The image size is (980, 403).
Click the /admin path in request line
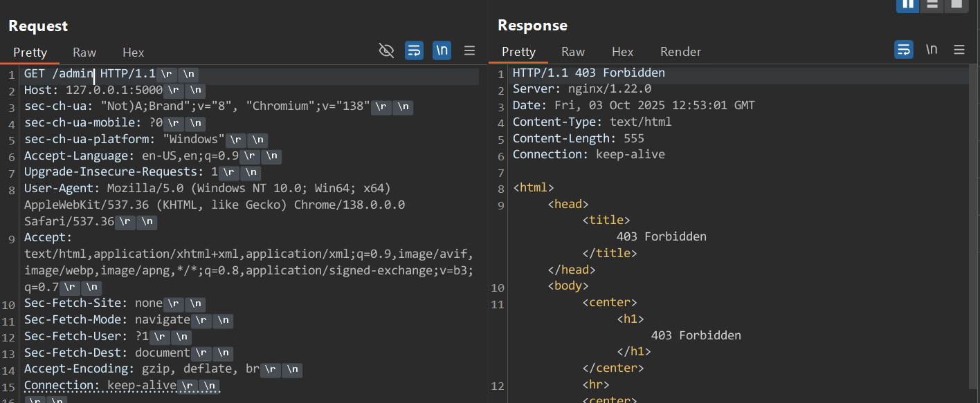pyautogui.click(x=73, y=73)
